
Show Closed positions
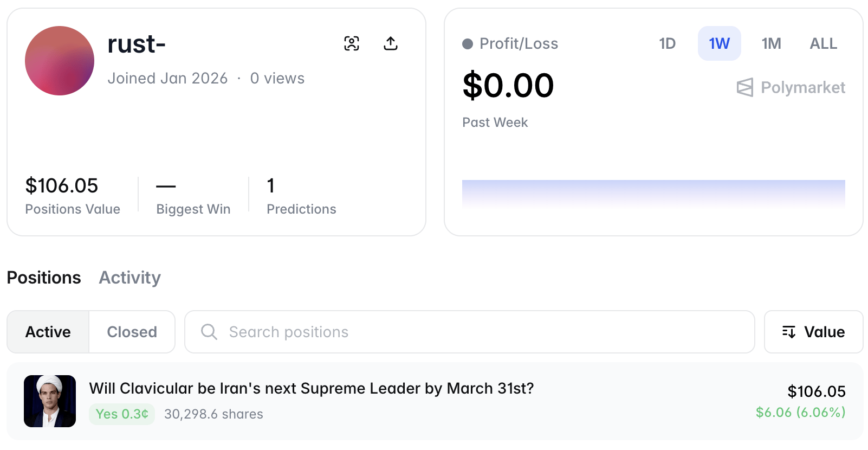click(132, 332)
